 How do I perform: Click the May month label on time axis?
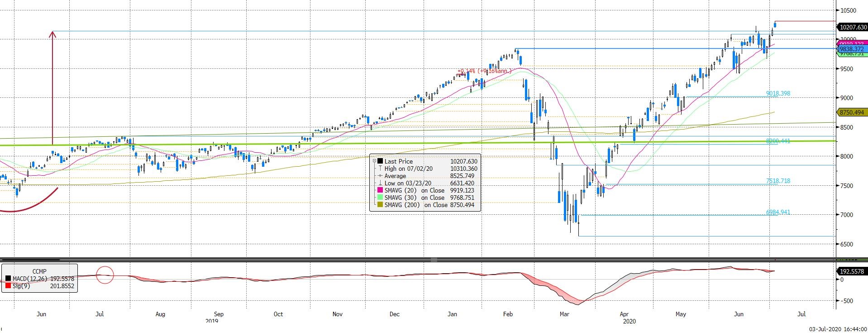pos(681,314)
